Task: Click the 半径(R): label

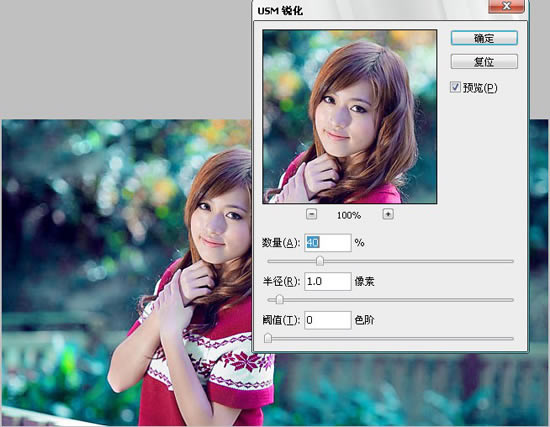Action: [281, 281]
